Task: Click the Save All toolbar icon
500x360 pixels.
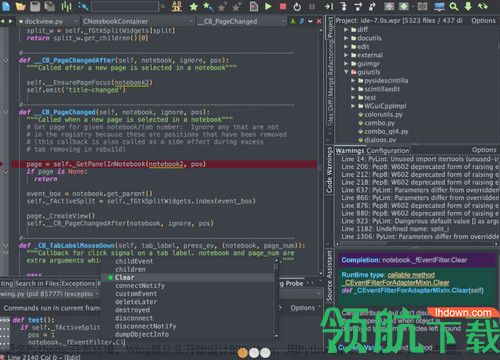Action: pyautogui.click(x=50, y=6)
